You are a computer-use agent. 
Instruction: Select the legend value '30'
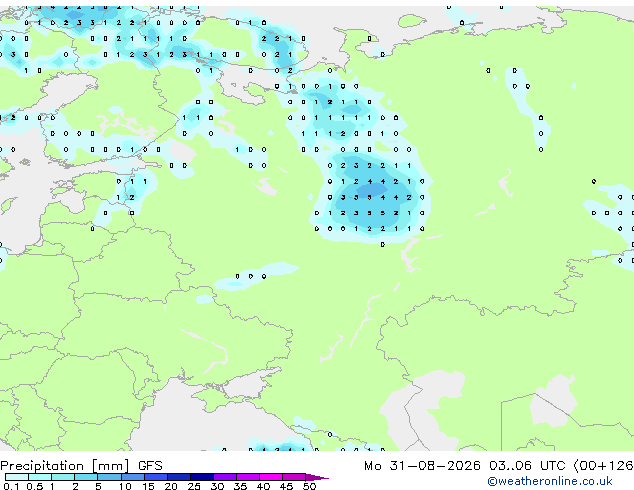[x=217, y=486]
